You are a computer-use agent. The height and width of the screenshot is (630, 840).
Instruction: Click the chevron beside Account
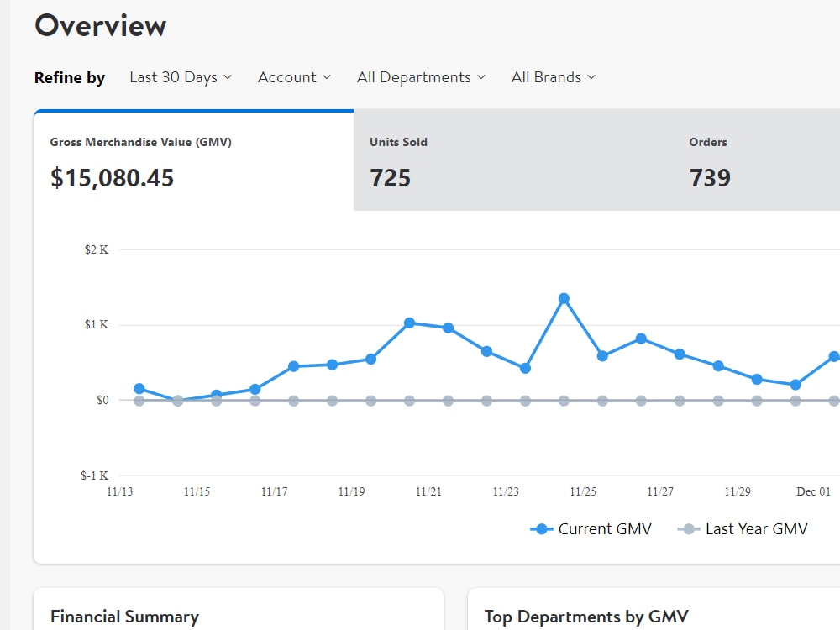pyautogui.click(x=326, y=77)
